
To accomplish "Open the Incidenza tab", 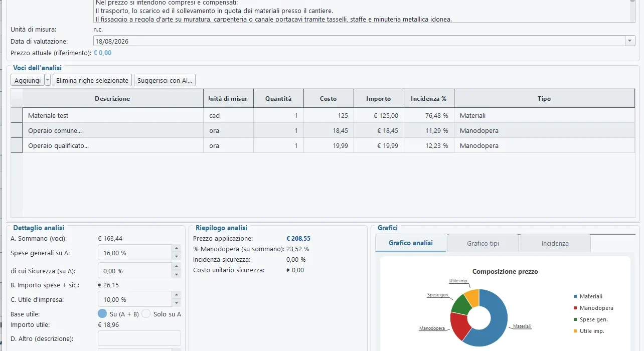I will (x=555, y=243).
